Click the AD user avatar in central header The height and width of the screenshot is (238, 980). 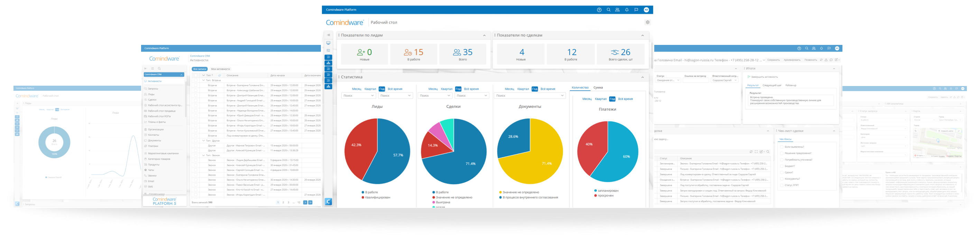tap(646, 10)
